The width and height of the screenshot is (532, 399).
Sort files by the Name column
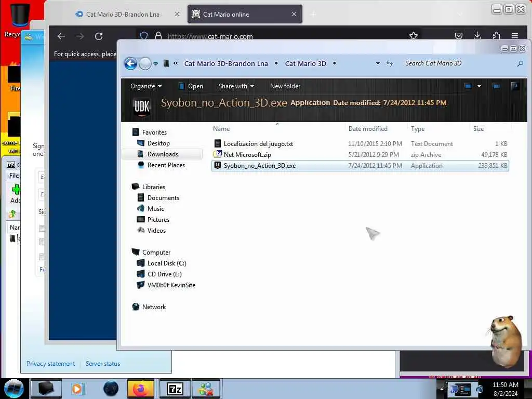click(221, 129)
